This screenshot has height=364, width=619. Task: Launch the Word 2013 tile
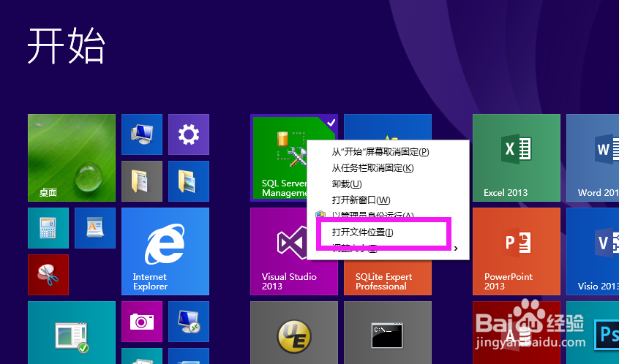coord(593,158)
